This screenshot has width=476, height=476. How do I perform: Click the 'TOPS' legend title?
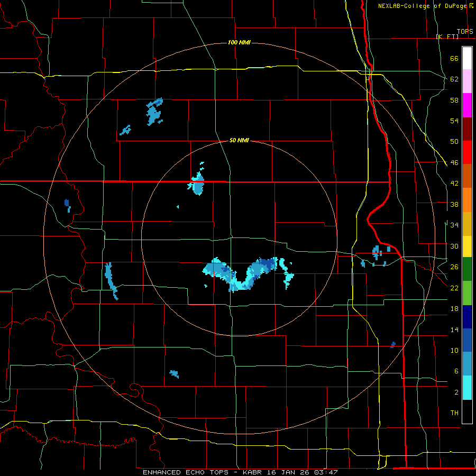465,32
